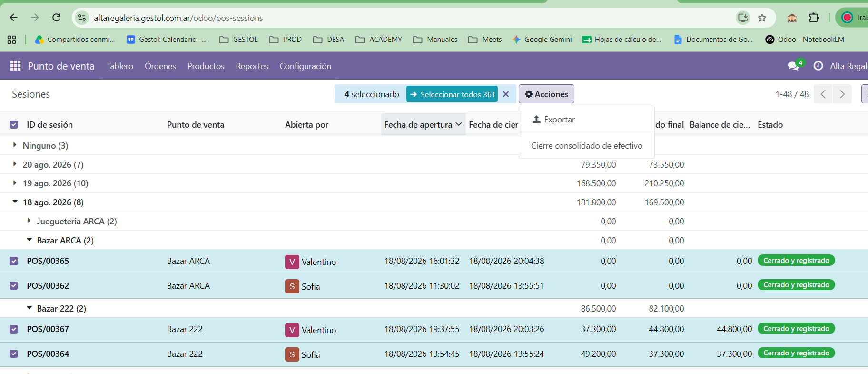Click Sofia avatar on POS/00362 row
This screenshot has width=868, height=374.
click(x=292, y=286)
